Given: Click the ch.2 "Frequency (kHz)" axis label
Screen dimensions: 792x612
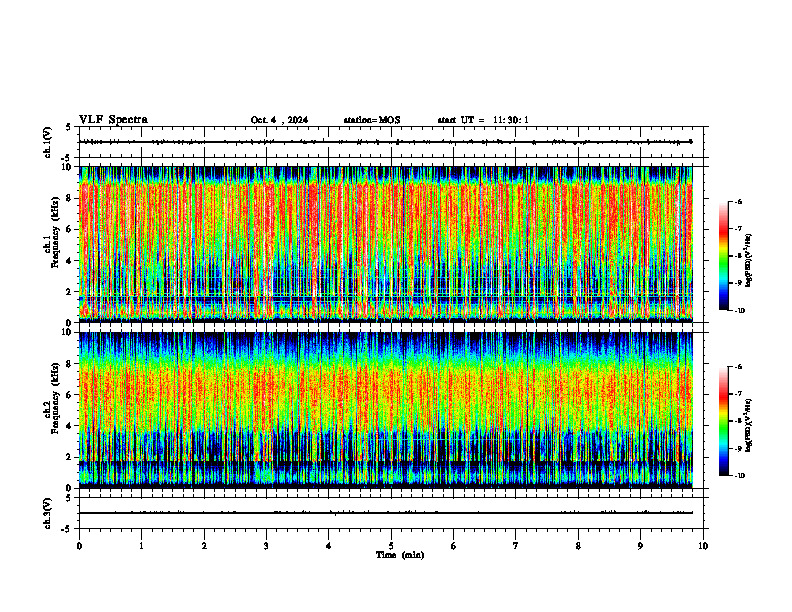Looking at the screenshot, I should coord(55,398).
